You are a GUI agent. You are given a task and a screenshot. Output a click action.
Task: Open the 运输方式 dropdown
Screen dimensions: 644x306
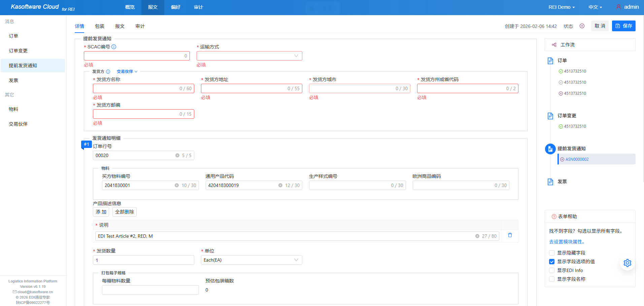[x=249, y=56]
